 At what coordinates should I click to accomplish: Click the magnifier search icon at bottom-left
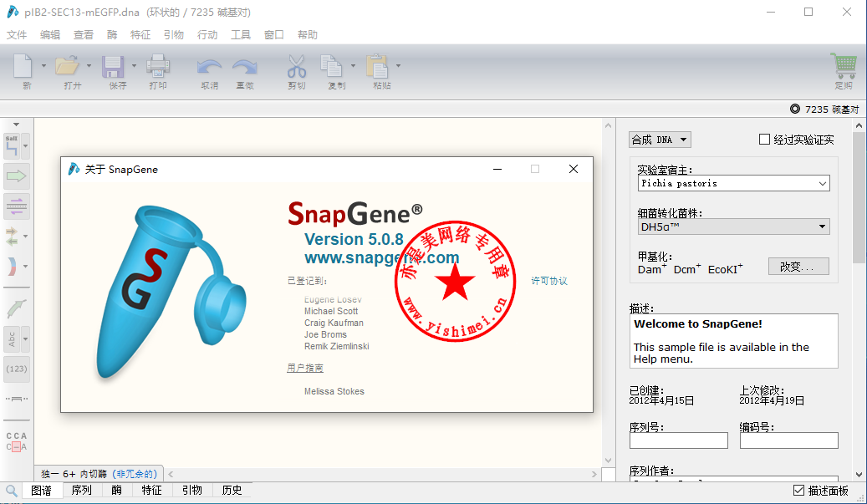pyautogui.click(x=11, y=490)
